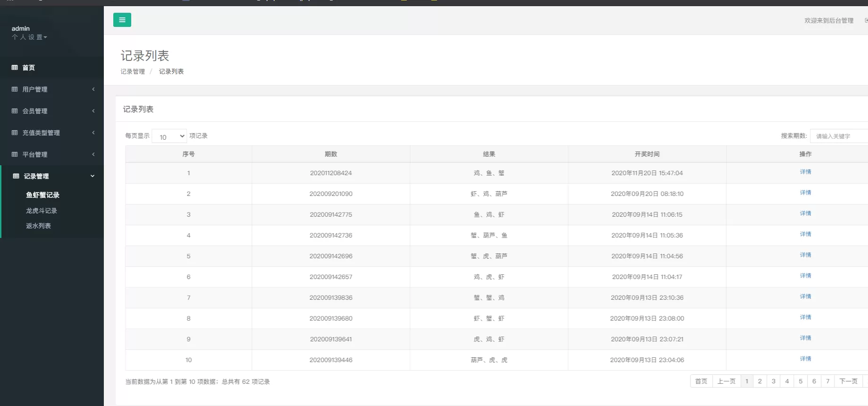Click the 搜索期数 keyword search field
Image resolution: width=868 pixels, height=406 pixels.
point(838,136)
